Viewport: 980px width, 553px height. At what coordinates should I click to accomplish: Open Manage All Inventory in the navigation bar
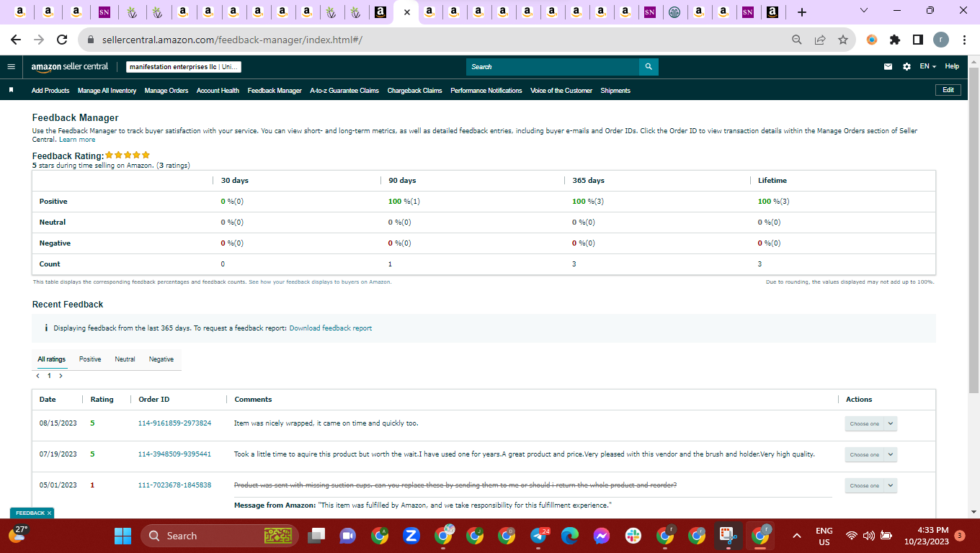(x=107, y=91)
